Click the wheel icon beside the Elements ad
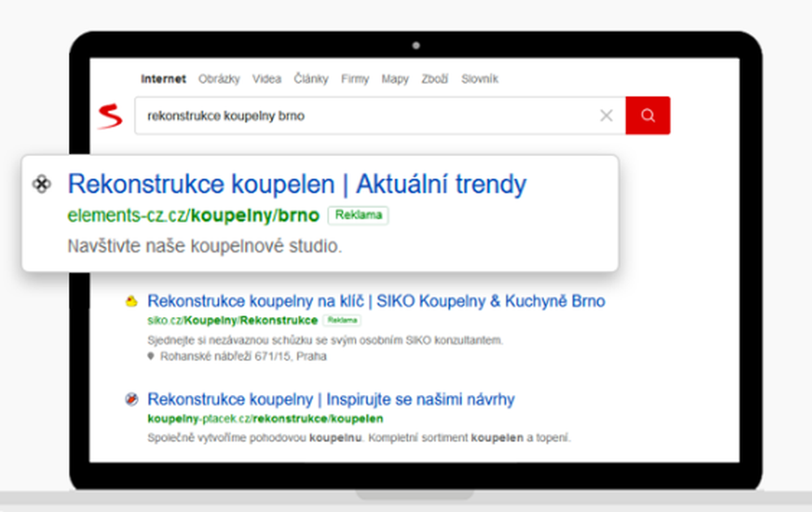Screen dimensions: 812x512 click(x=42, y=184)
